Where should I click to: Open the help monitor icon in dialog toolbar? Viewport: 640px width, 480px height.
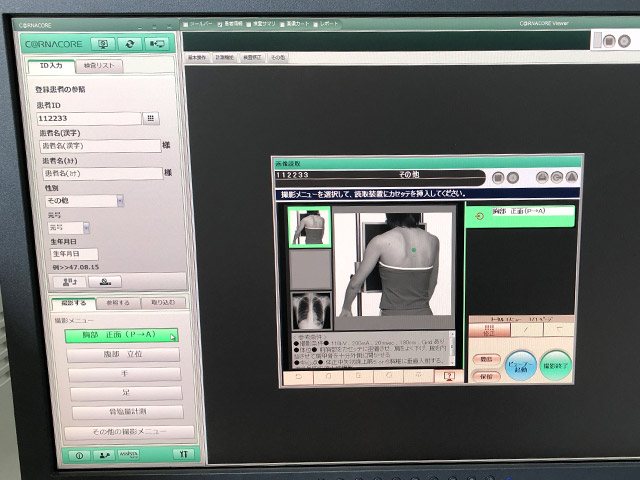coord(449,376)
